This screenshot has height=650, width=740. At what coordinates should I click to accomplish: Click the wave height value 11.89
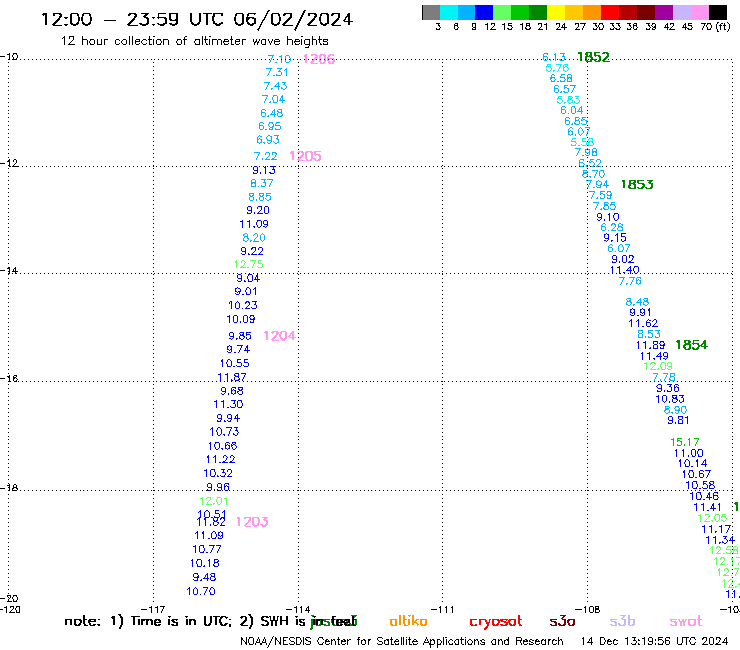tap(650, 345)
